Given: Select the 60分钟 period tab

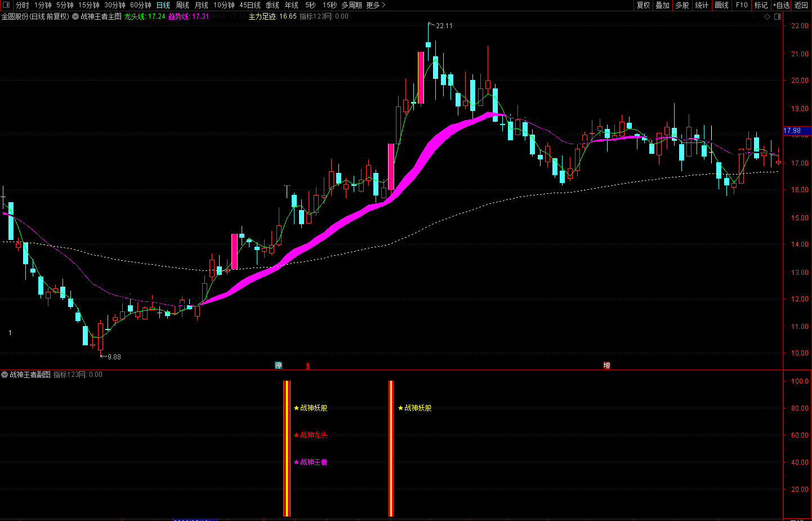Looking at the screenshot, I should (x=141, y=5).
